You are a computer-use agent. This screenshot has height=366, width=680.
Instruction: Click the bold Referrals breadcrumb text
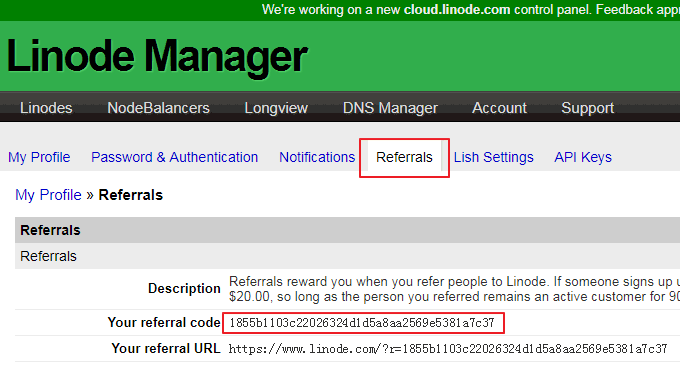[131, 195]
